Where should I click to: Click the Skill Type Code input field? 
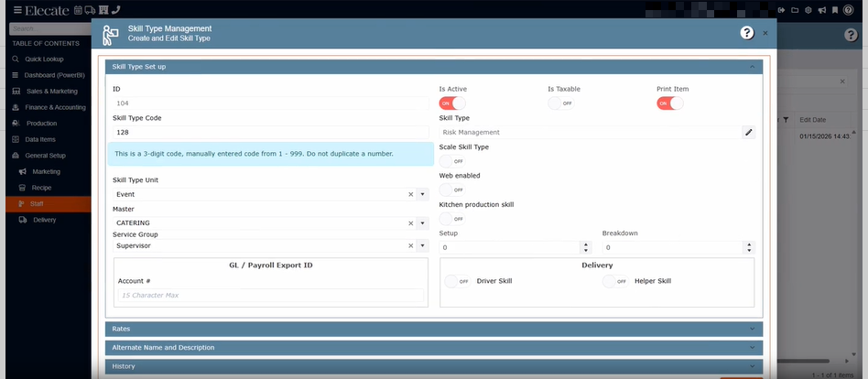click(269, 132)
